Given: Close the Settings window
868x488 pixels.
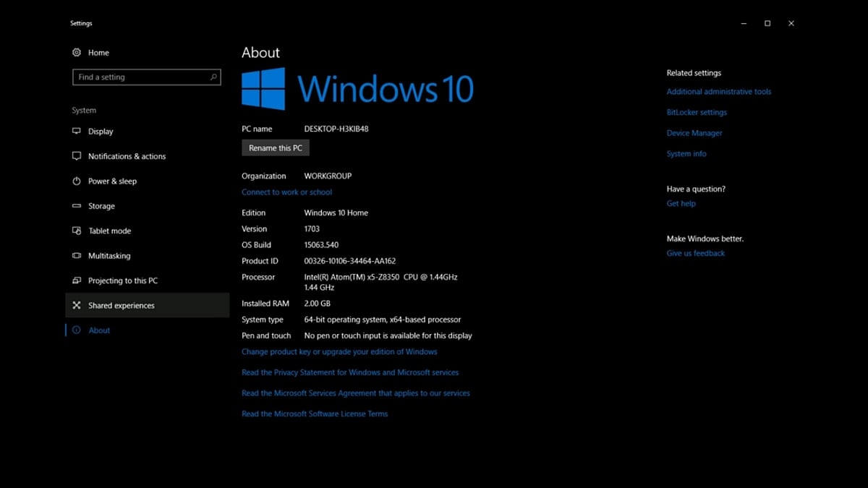Looking at the screenshot, I should (791, 23).
